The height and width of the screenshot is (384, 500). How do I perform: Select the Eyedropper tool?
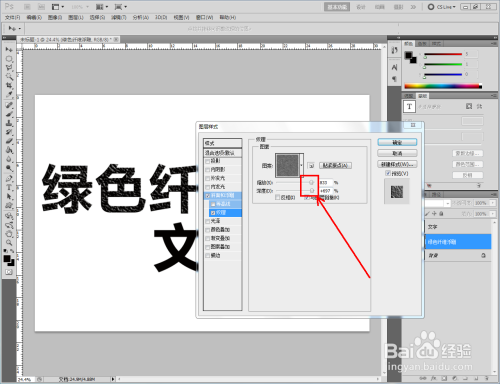(9, 95)
